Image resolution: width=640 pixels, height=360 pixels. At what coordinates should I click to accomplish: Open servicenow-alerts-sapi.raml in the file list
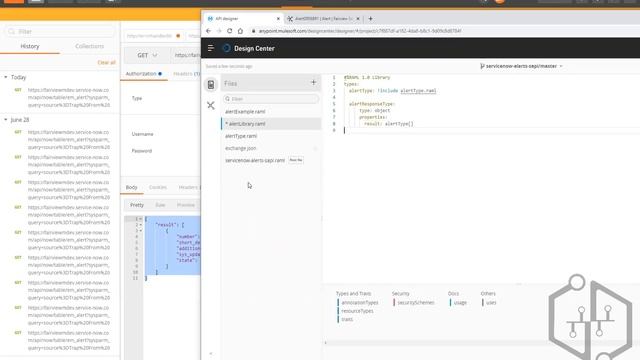(271, 160)
